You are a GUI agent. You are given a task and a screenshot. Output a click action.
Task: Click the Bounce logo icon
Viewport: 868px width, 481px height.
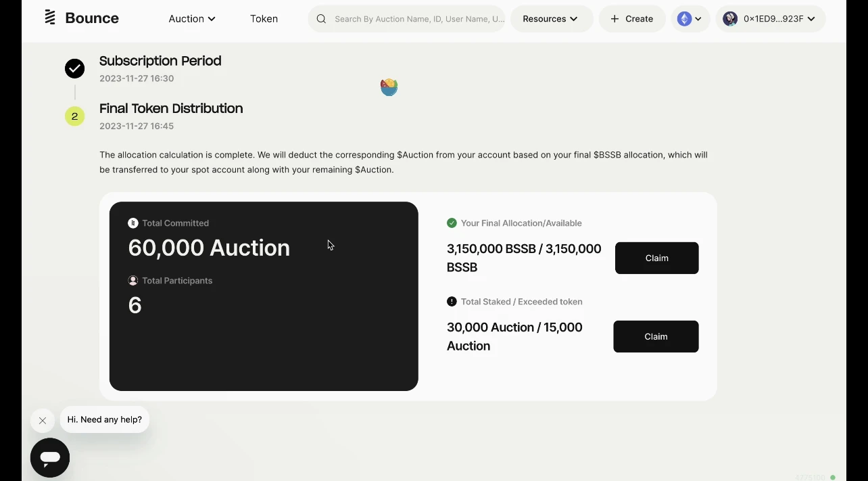[x=49, y=18]
